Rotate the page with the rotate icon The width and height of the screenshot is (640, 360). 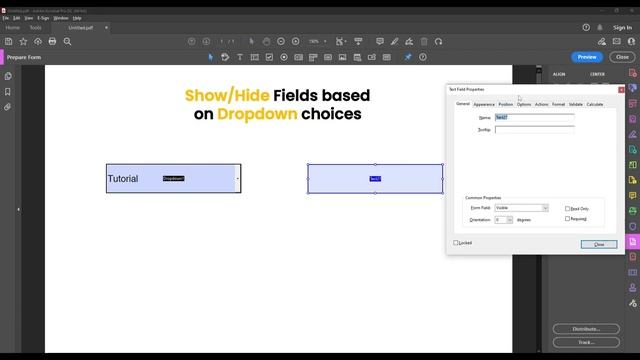coord(438,41)
